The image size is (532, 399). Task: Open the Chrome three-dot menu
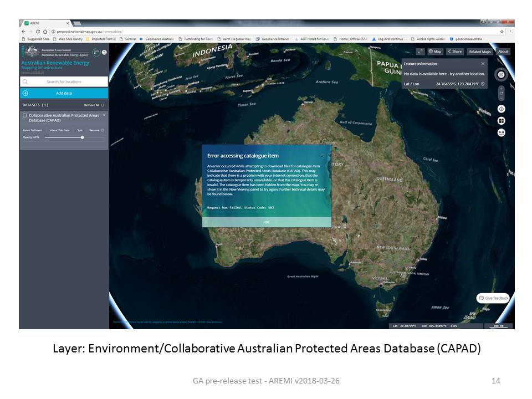[x=510, y=32]
